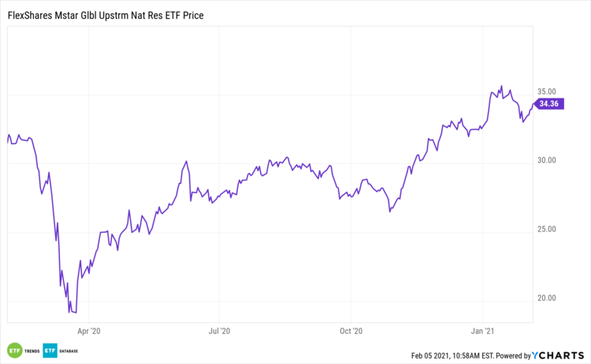Click the Oct '20 x-axis label
Screen dimensions: 591x364
(x=351, y=332)
